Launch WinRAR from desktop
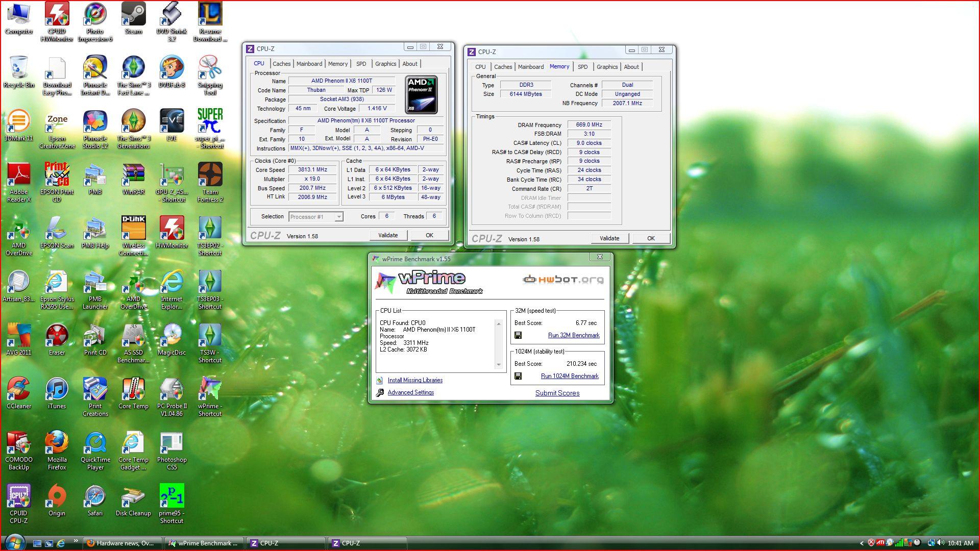 tap(133, 179)
